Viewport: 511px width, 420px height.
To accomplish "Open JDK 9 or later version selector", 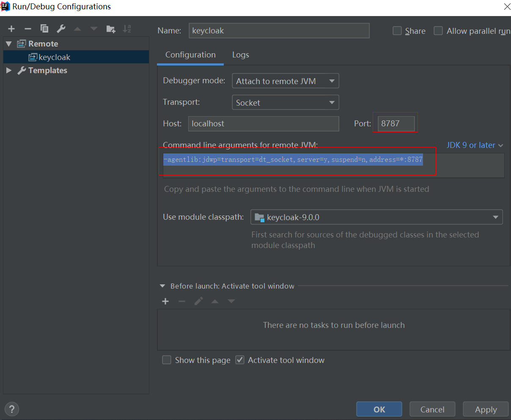I will tap(475, 145).
